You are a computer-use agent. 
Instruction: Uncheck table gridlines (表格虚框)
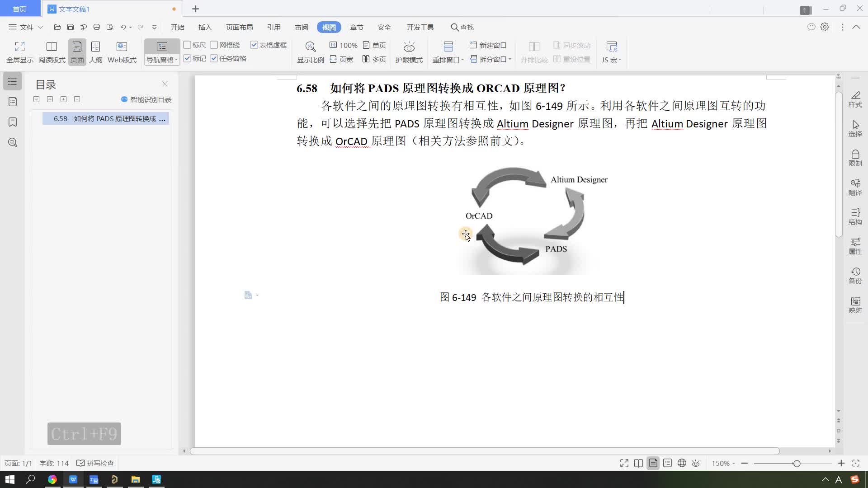point(254,45)
